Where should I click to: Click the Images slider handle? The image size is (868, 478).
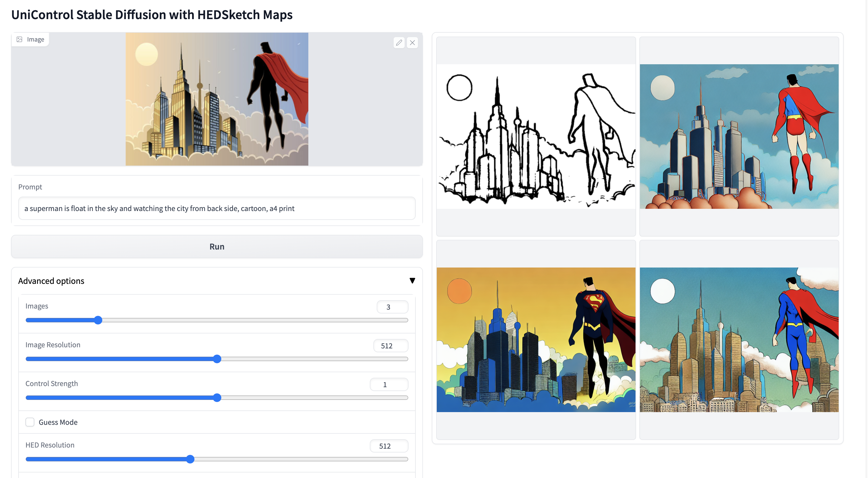pos(98,320)
